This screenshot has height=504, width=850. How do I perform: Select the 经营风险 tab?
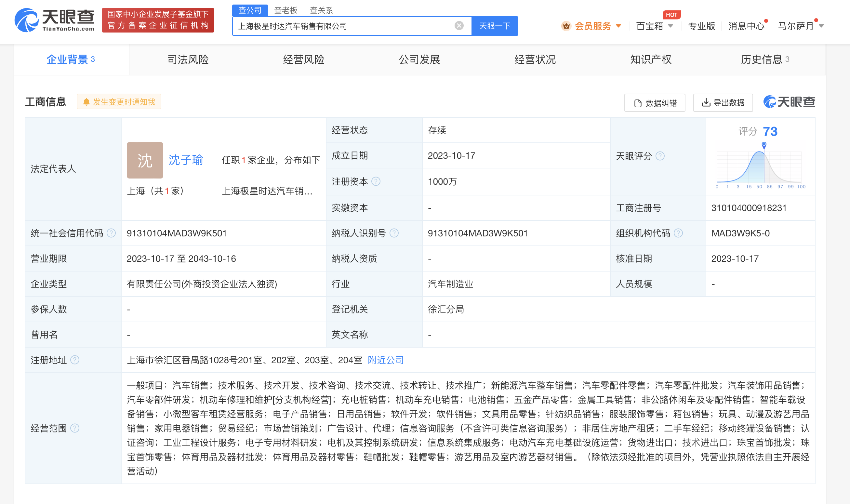click(x=304, y=60)
